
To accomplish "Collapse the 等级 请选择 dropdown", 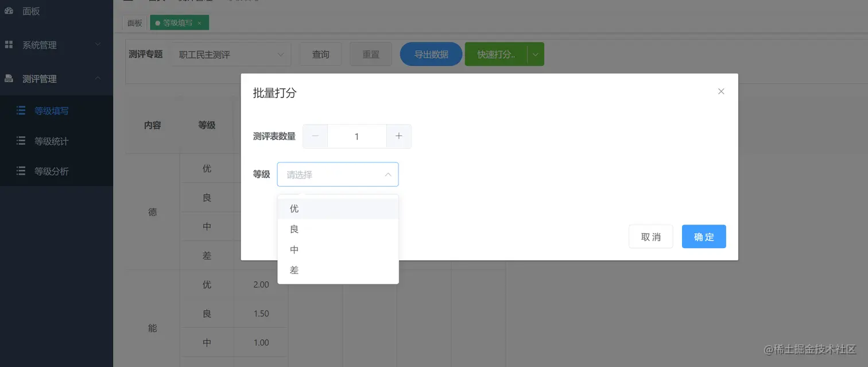I will click(338, 174).
